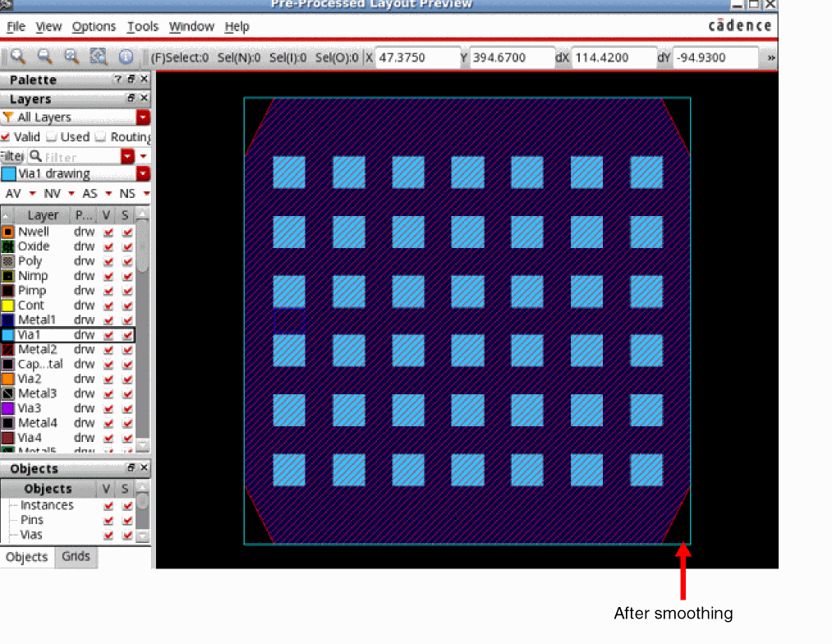Toggle the Used layers checkbox

[52, 137]
